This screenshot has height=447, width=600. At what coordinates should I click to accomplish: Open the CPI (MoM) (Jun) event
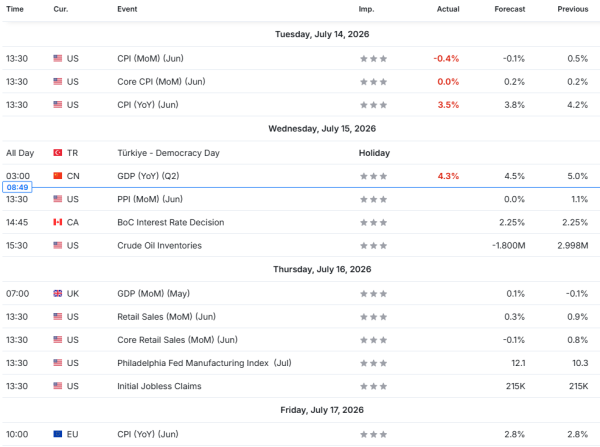point(150,58)
